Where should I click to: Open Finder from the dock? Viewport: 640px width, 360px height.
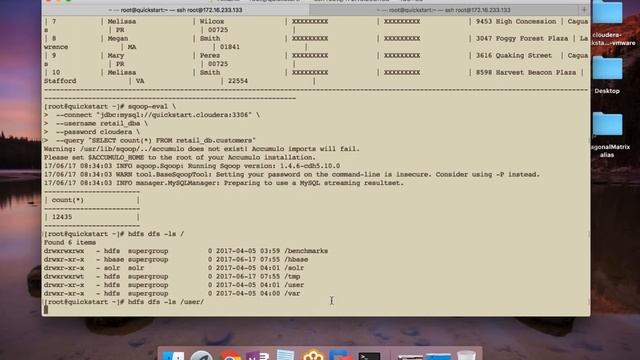[x=173, y=355]
